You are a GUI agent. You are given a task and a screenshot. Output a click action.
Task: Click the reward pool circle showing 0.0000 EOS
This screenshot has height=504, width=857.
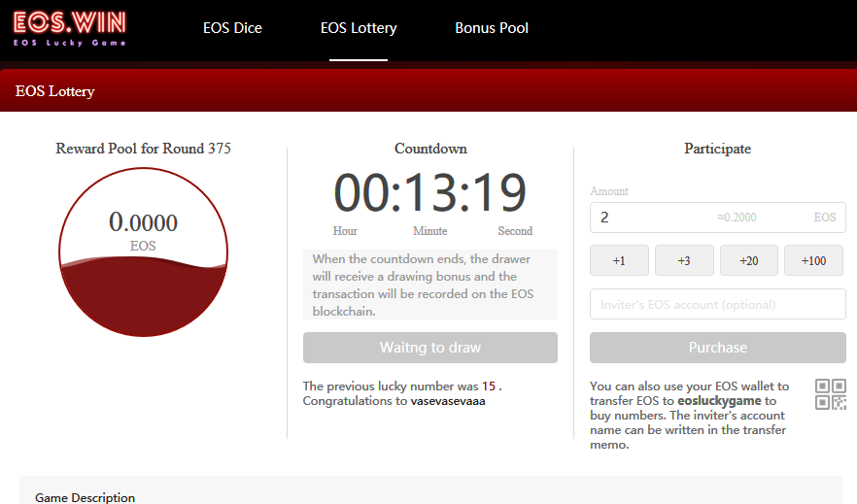click(x=143, y=252)
